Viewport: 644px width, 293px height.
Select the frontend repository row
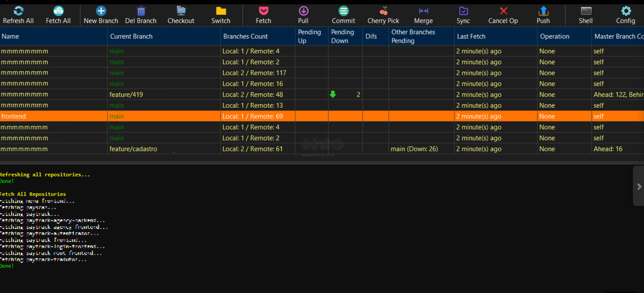click(14, 116)
